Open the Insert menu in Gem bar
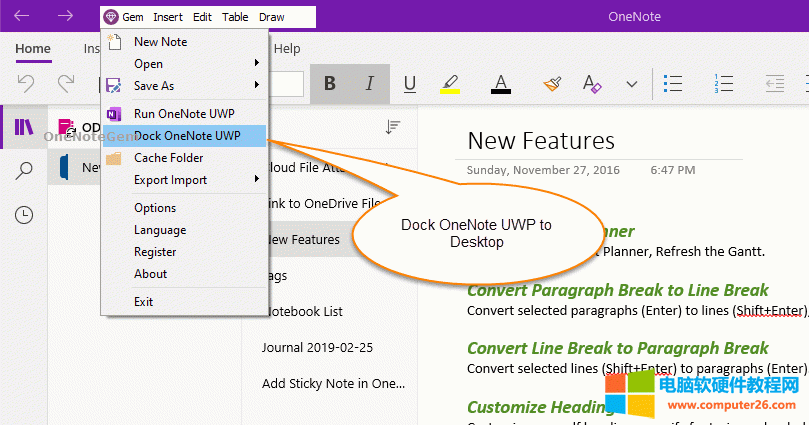 [168, 17]
